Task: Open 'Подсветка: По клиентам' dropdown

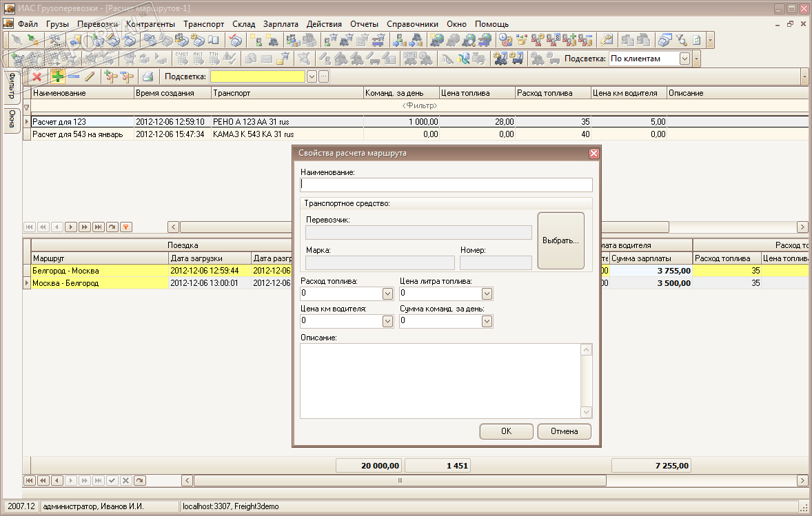Action: tap(684, 59)
